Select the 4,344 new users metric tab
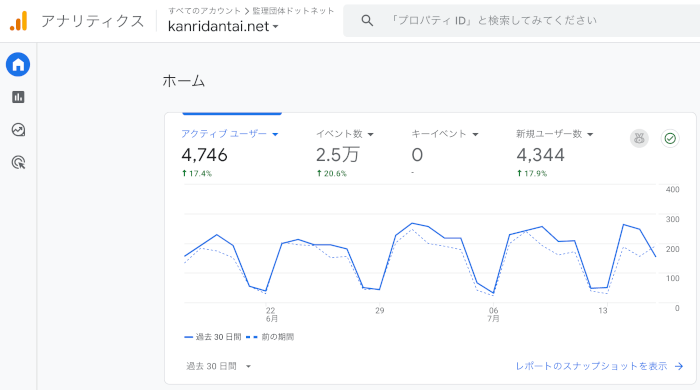The width and height of the screenshot is (700, 390). [x=555, y=153]
